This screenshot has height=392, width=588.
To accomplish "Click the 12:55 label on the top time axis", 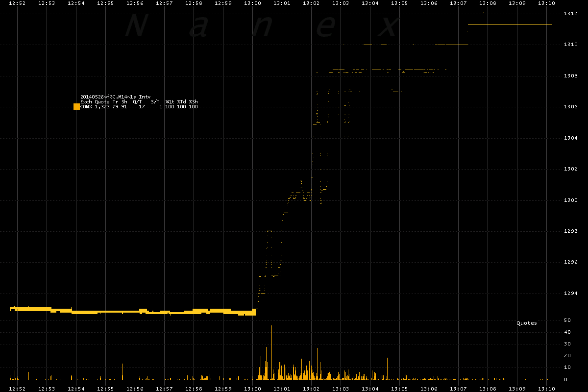I will (x=105, y=3).
